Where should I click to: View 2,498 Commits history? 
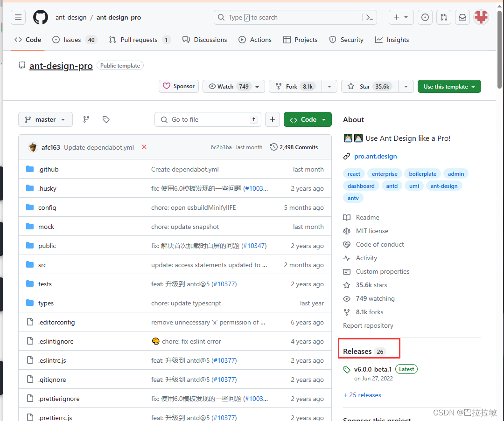point(294,147)
